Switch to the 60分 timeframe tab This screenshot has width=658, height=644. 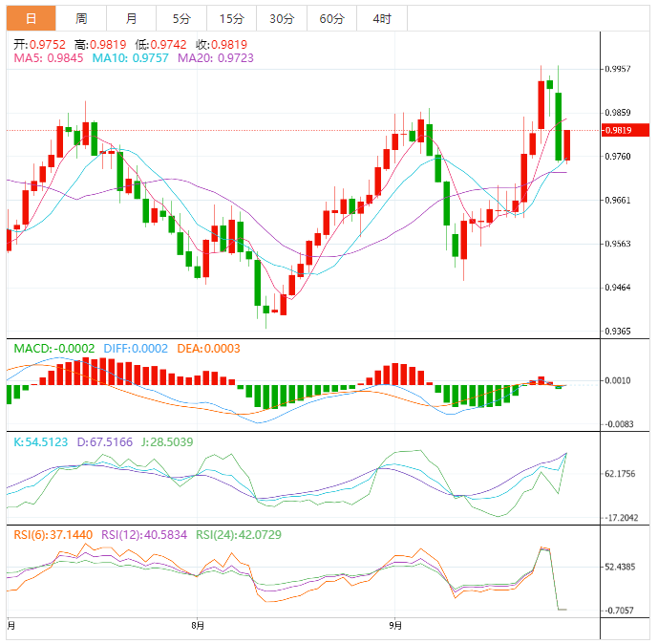[332, 18]
